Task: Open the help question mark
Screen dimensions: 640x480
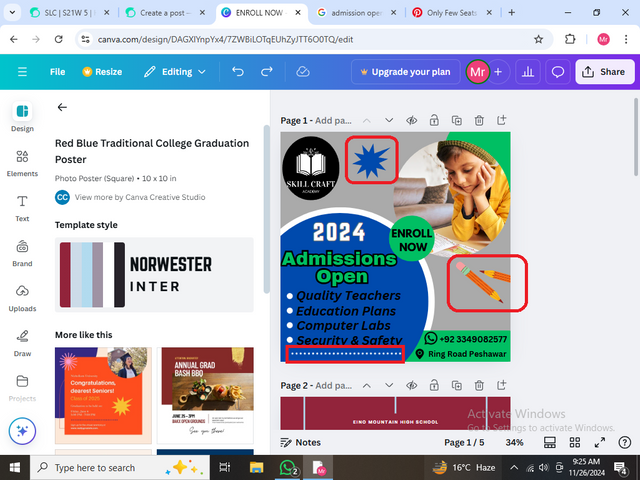Action: (624, 442)
